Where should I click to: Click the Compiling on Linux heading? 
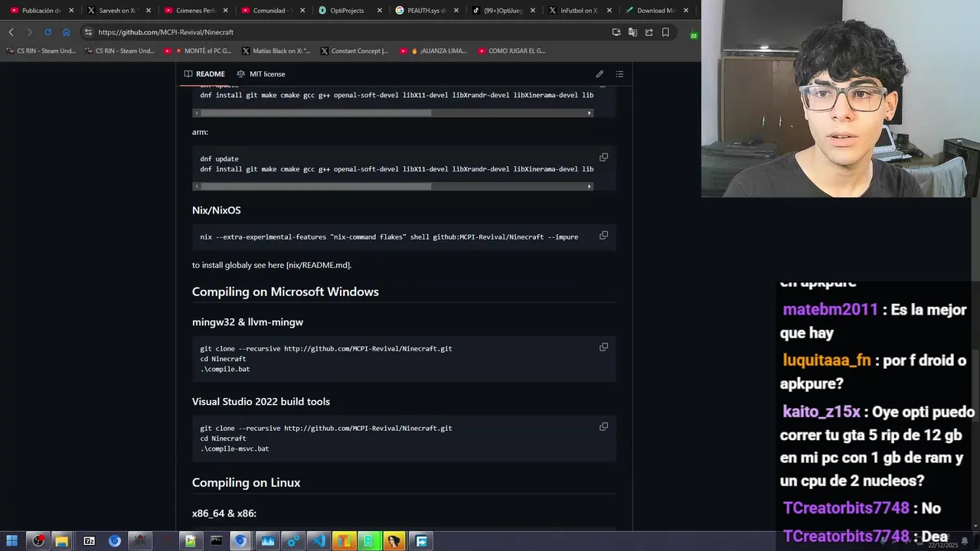(246, 482)
